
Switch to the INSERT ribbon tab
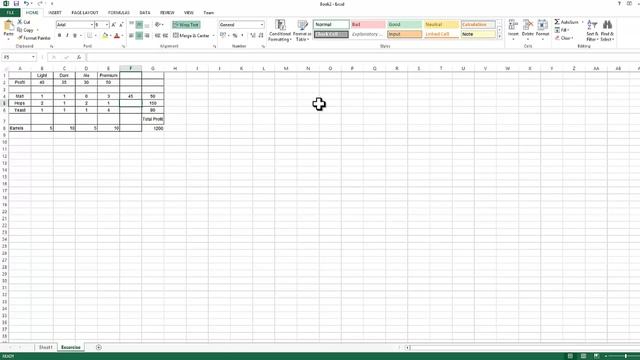point(55,13)
